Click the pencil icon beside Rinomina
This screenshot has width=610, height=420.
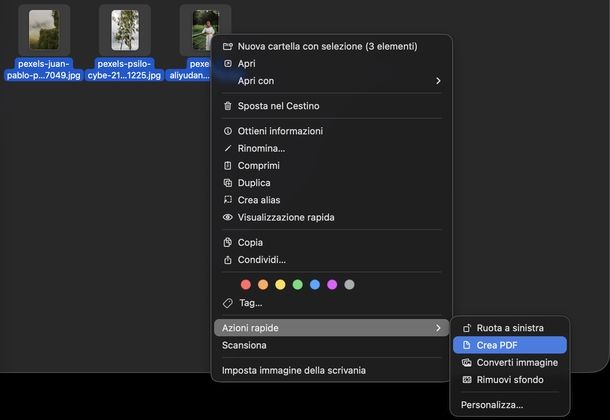click(x=228, y=148)
